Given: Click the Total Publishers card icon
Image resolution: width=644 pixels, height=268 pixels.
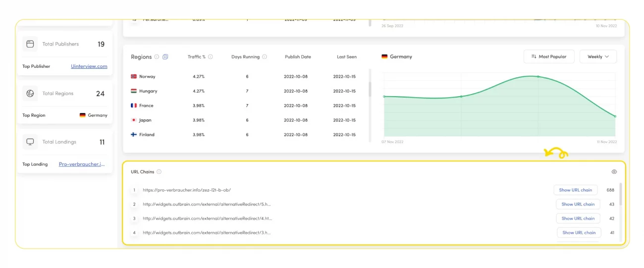Looking at the screenshot, I should 30,44.
